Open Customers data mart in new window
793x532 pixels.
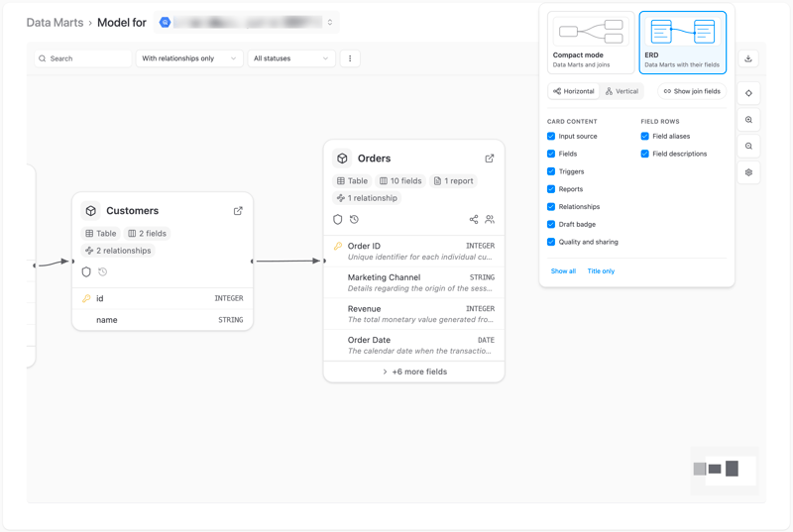click(x=238, y=211)
